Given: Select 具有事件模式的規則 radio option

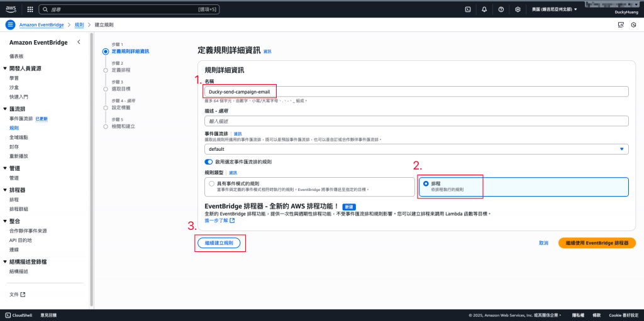Looking at the screenshot, I should coord(211,183).
